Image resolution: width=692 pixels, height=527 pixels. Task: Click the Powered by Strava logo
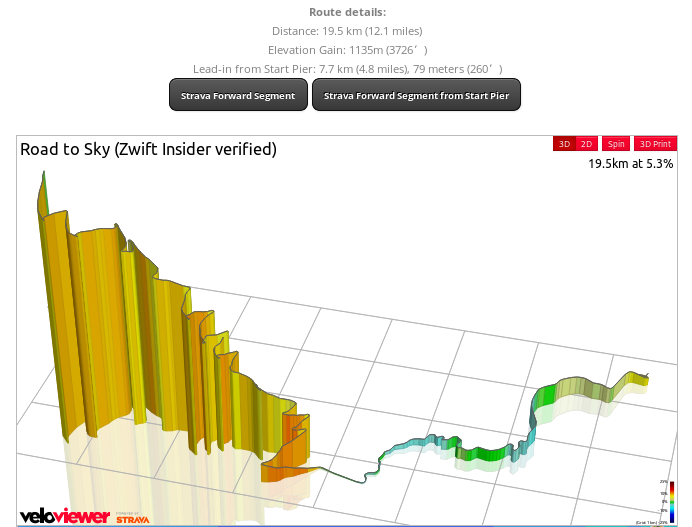point(132,518)
